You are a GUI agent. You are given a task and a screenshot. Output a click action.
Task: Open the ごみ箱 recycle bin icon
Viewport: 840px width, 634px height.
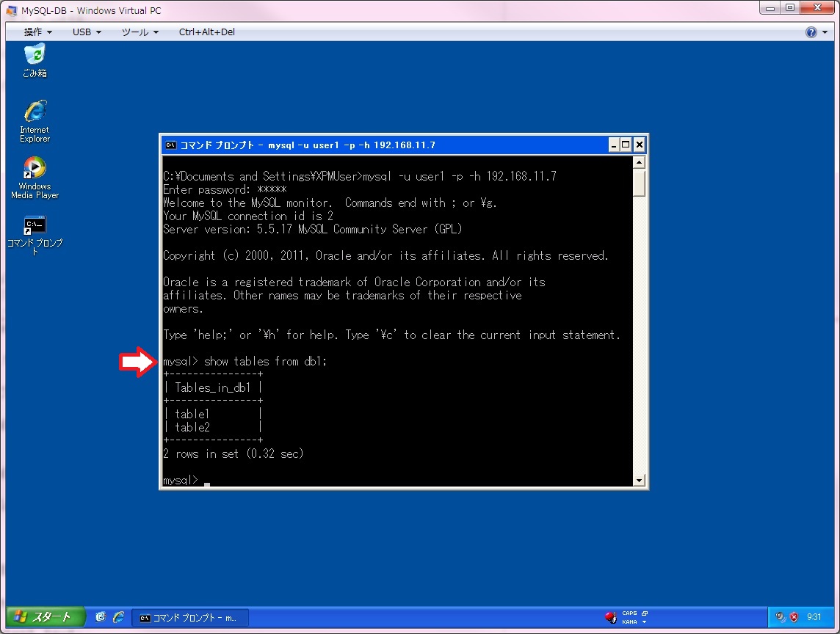click(35, 61)
